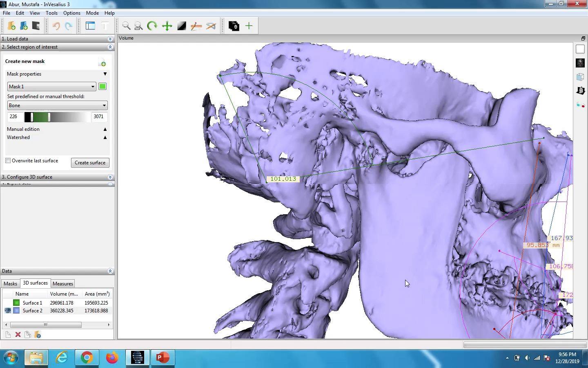Collapse the Data panel
588x368 pixels.
pyautogui.click(x=110, y=271)
